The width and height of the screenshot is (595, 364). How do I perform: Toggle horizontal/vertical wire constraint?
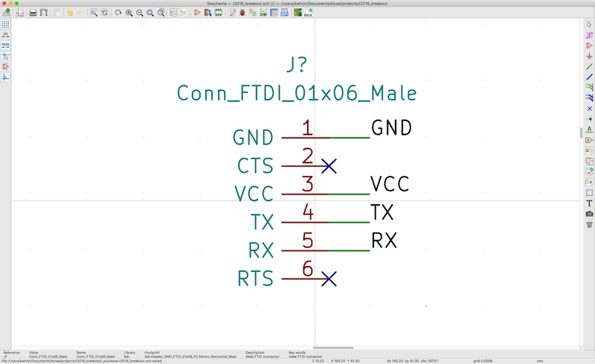coord(5,77)
